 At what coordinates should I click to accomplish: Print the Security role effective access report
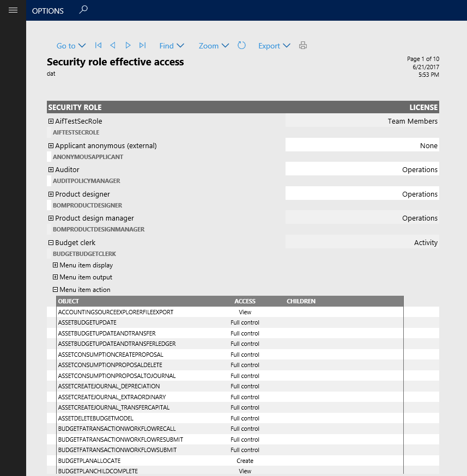303,46
